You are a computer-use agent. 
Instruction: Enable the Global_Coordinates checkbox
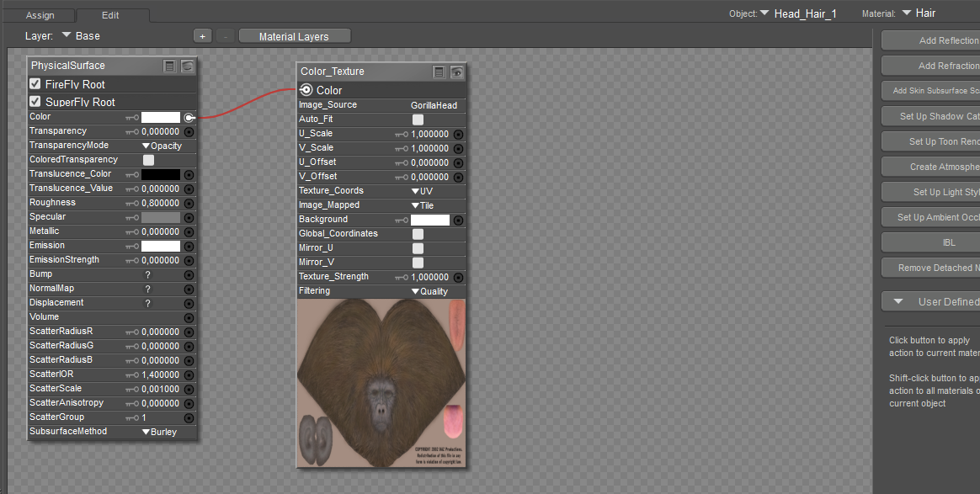coord(418,234)
